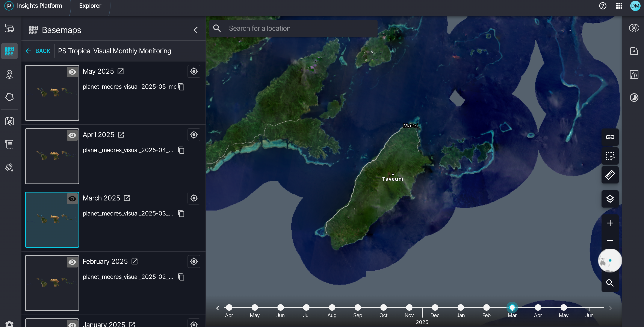Copy the March 2025 basemap name
The width and height of the screenshot is (644, 327).
coord(181,213)
